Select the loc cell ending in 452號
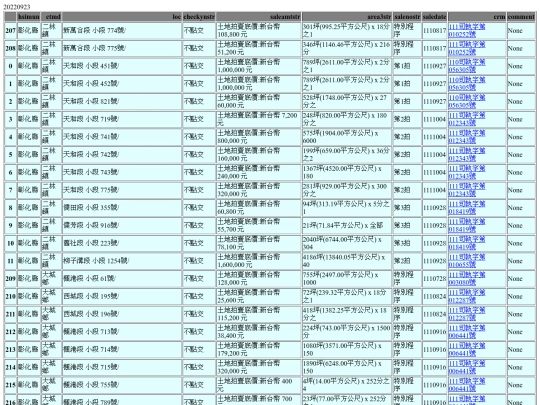The image size is (540, 405). pos(122,84)
